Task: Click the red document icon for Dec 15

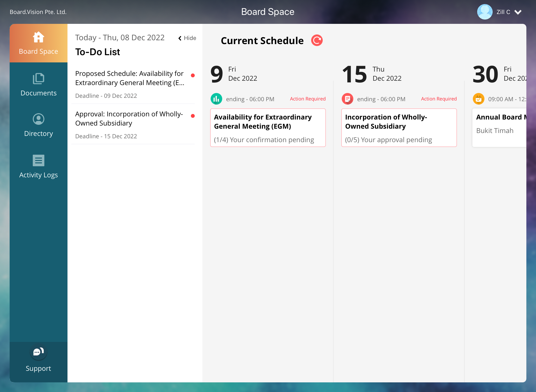Action: coord(347,99)
